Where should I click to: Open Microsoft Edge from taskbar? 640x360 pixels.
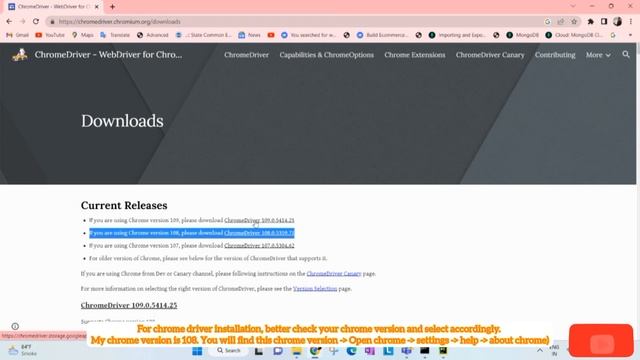coord(351,351)
